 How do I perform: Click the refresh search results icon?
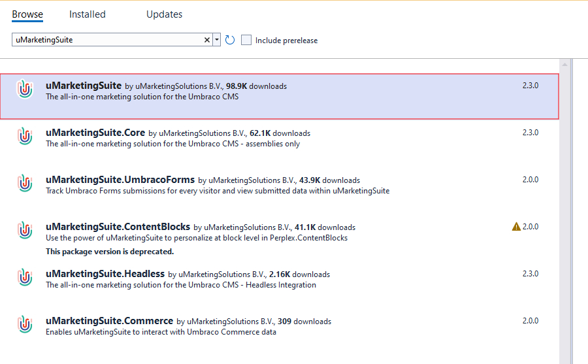[x=230, y=41]
